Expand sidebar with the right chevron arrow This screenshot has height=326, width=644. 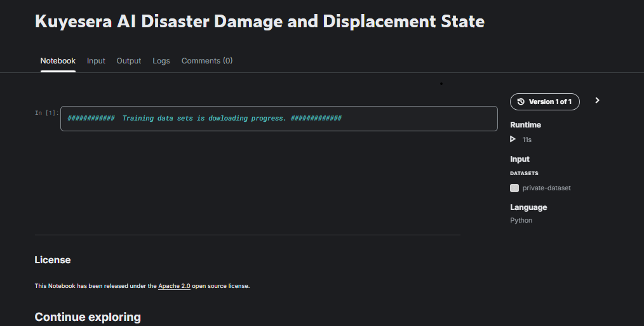[597, 100]
